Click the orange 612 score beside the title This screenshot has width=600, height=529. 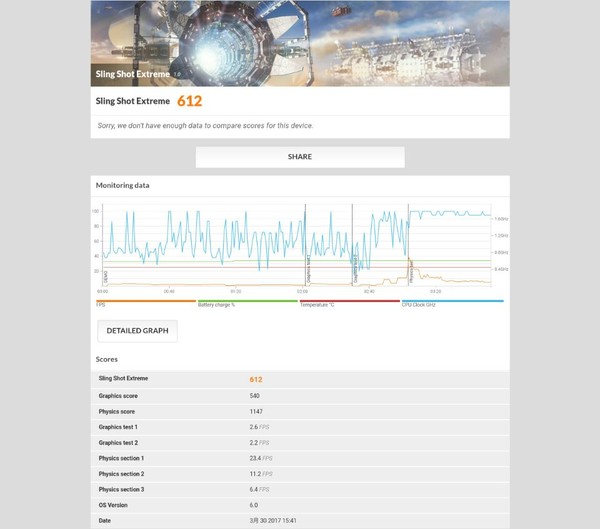(x=189, y=101)
